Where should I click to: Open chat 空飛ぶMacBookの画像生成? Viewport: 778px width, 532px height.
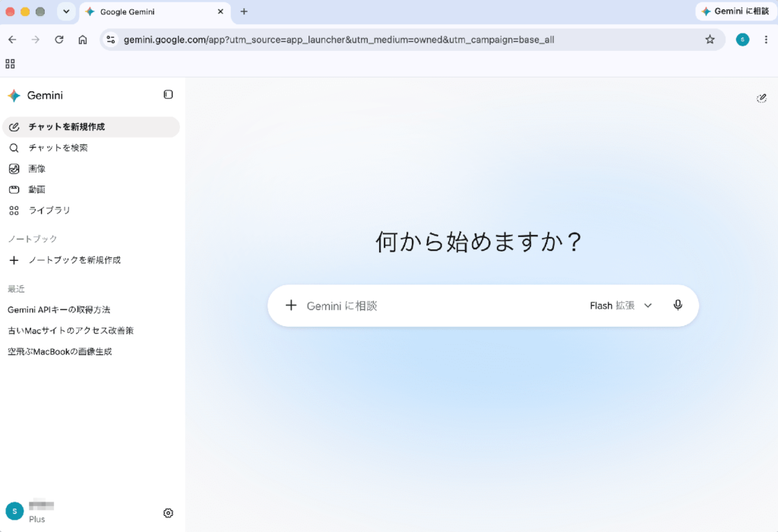click(59, 351)
